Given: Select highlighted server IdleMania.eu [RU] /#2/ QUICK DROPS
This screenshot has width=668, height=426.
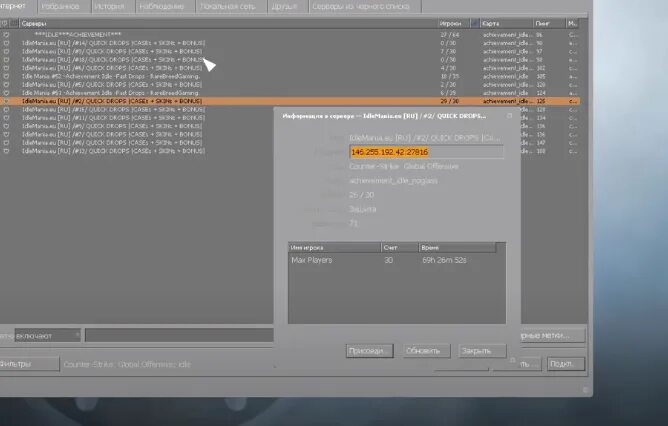Looking at the screenshot, I should (x=290, y=101).
